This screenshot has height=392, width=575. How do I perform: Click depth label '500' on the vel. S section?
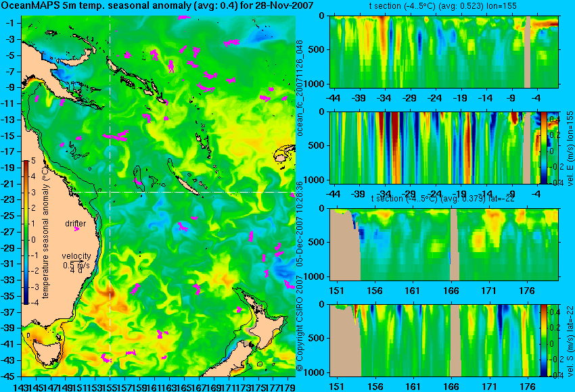click(317, 339)
